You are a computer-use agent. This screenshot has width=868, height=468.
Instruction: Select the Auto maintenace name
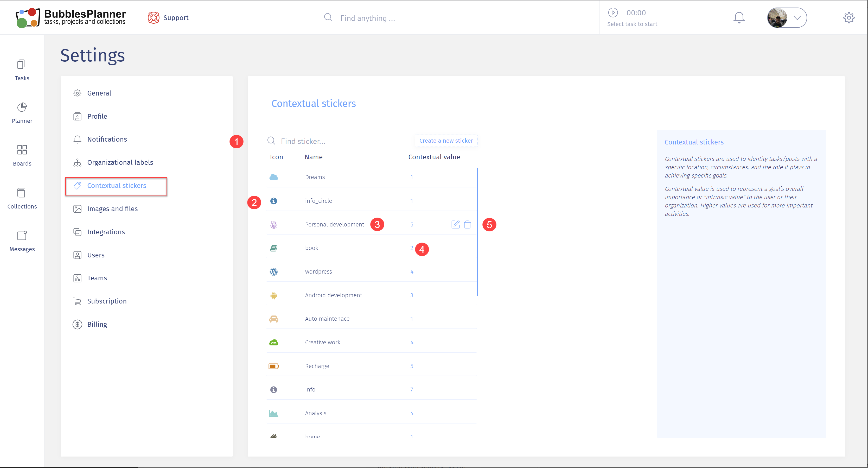pos(327,319)
